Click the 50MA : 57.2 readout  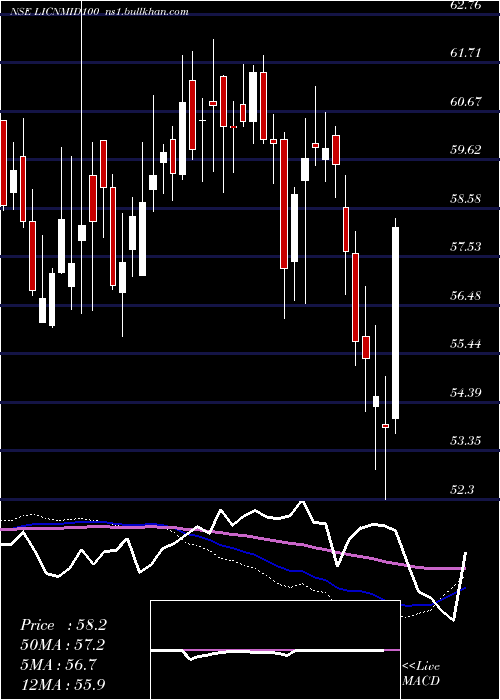click(x=63, y=645)
